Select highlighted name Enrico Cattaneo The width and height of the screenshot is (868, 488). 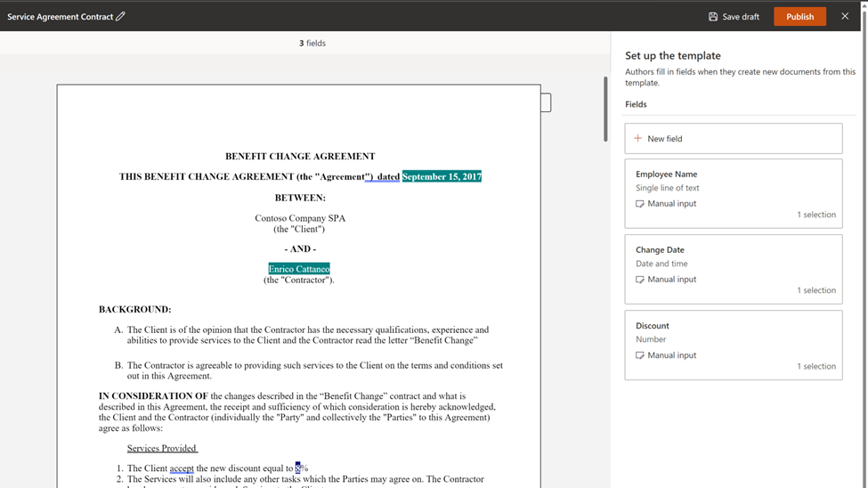299,269
